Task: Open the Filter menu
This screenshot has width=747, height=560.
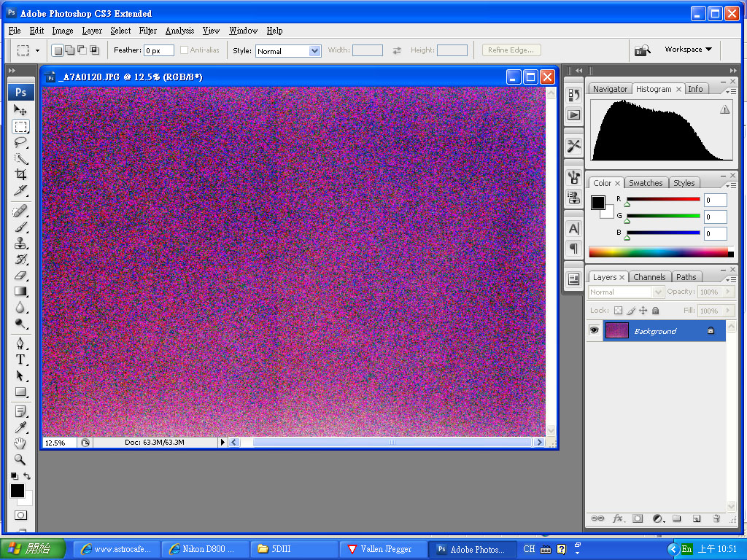Action: [x=147, y=31]
